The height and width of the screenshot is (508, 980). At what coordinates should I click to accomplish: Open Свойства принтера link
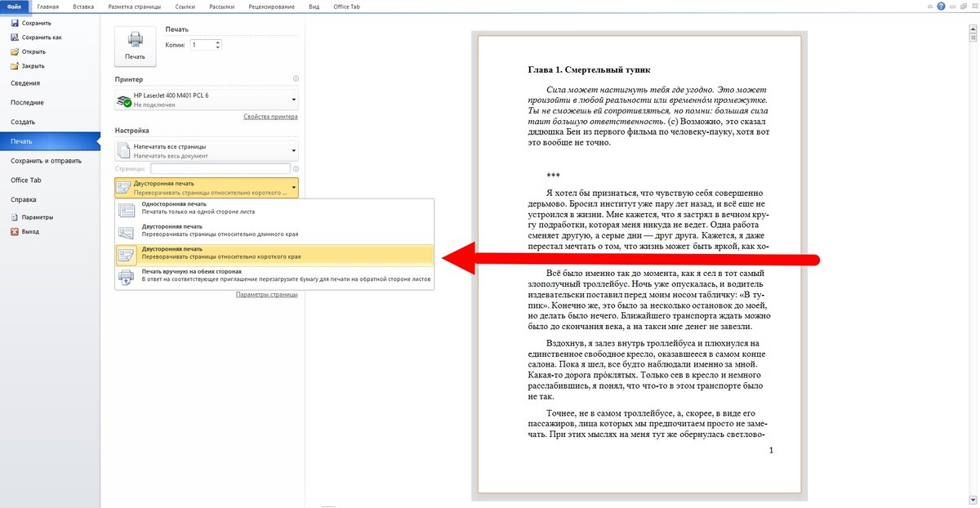click(x=270, y=117)
